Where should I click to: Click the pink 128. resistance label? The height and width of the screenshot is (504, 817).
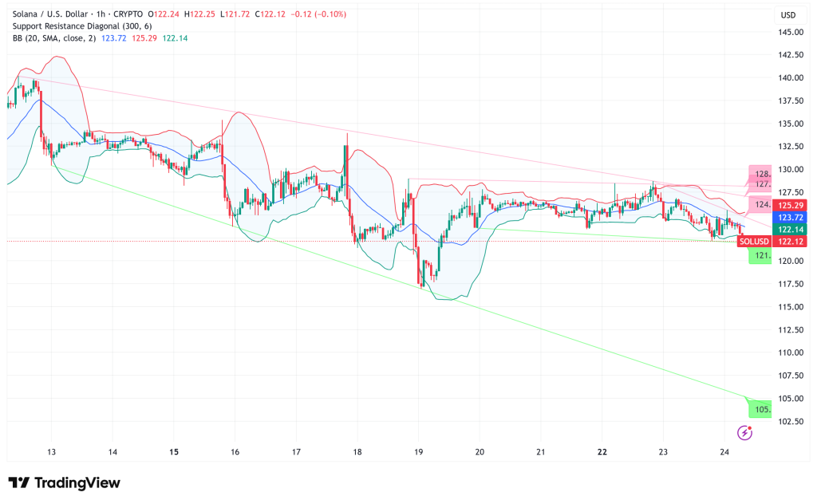click(x=762, y=174)
